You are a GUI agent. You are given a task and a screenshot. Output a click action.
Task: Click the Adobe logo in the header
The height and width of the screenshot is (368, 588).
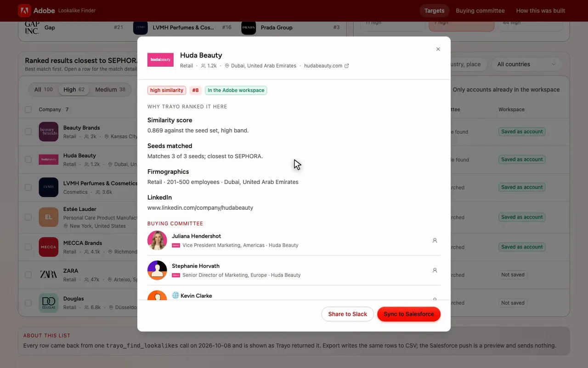tap(24, 11)
